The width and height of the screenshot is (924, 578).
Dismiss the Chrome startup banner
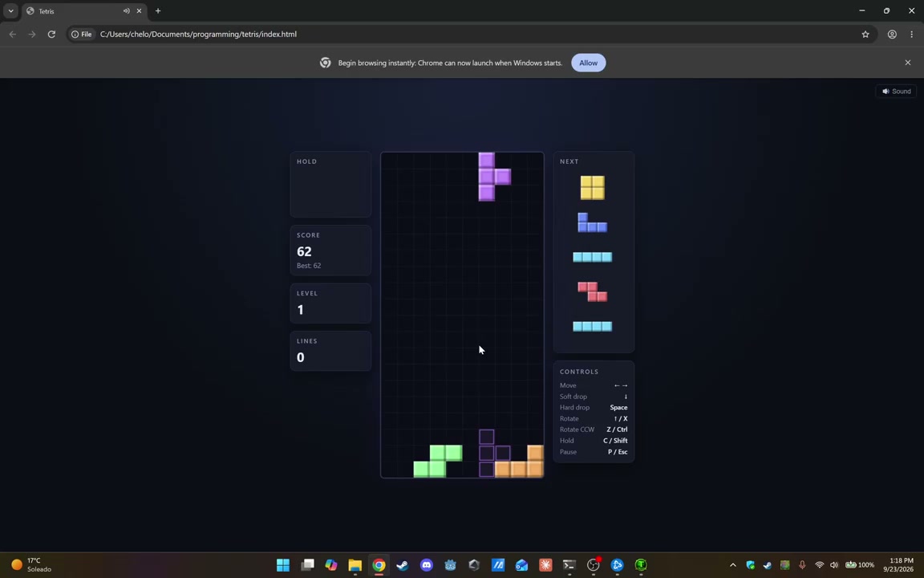tap(907, 63)
